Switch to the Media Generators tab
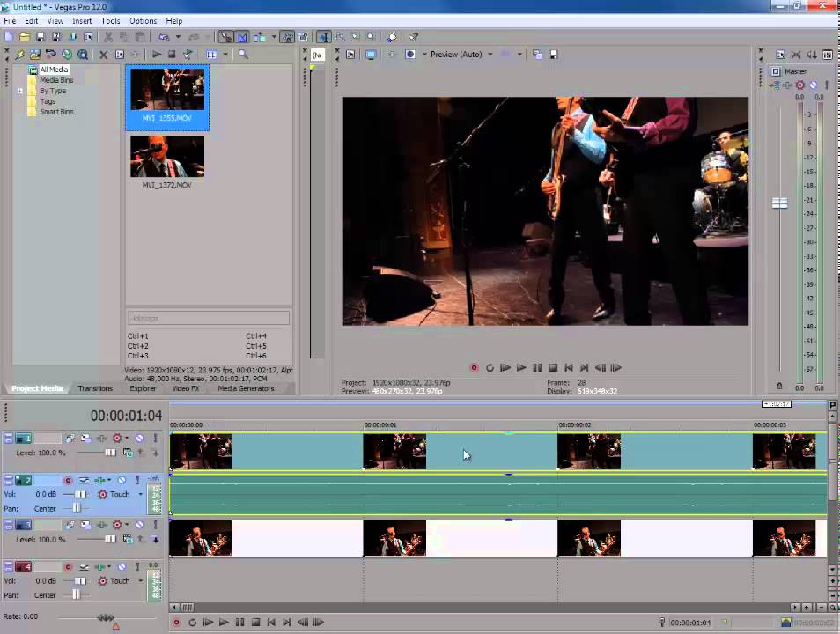Screen dimensions: 840x634 (246, 388)
